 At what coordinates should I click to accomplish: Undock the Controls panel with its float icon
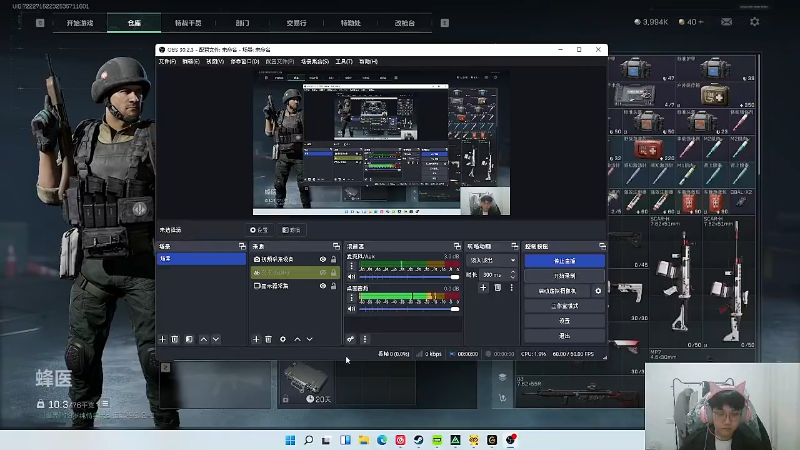click(602, 246)
